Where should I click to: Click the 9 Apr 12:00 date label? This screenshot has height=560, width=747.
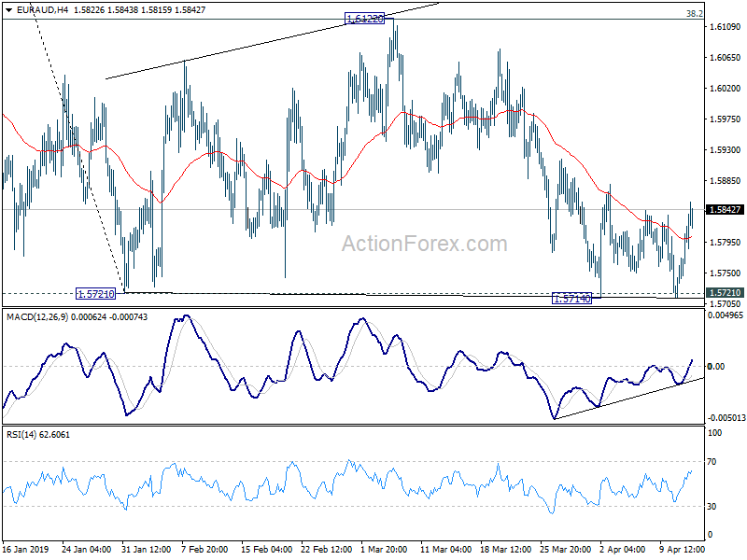click(x=682, y=549)
